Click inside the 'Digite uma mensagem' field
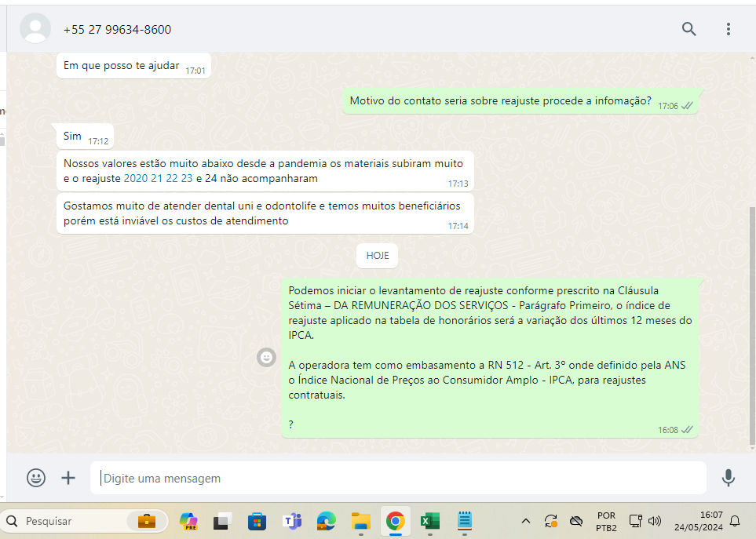Image resolution: width=756 pixels, height=539 pixels. [x=398, y=478]
